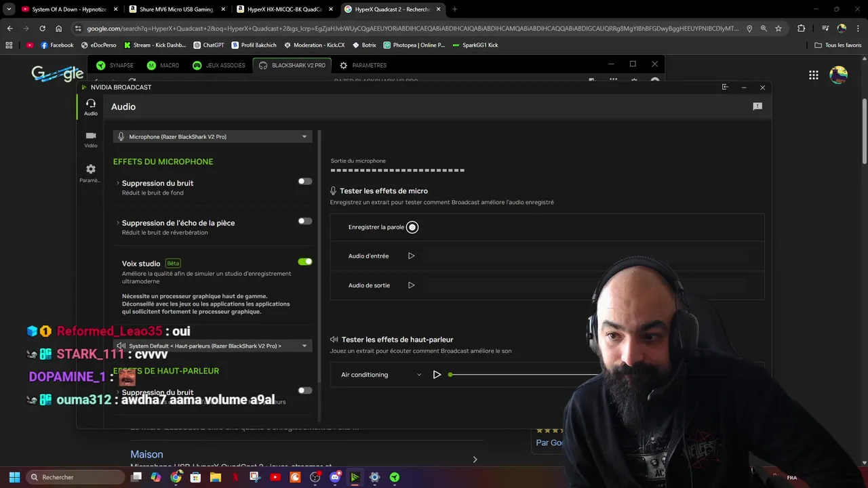The image size is (868, 488).
Task: Open Paramètres gear in NVIDIA Broadcast sidebar
Action: point(90,173)
